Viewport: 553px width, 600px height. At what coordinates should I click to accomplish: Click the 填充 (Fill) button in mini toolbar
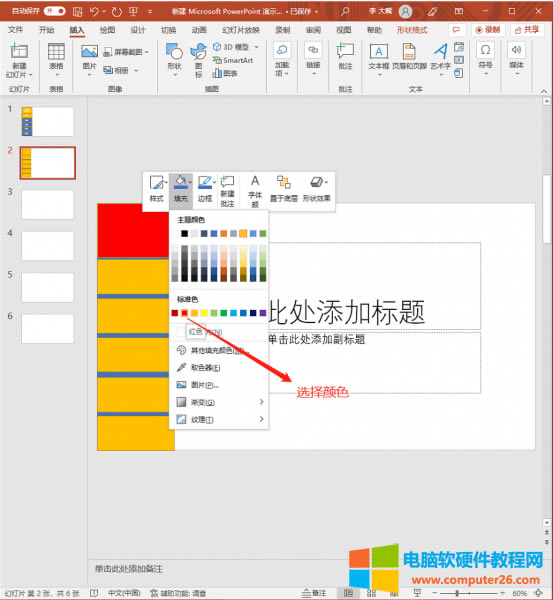pyautogui.click(x=181, y=189)
